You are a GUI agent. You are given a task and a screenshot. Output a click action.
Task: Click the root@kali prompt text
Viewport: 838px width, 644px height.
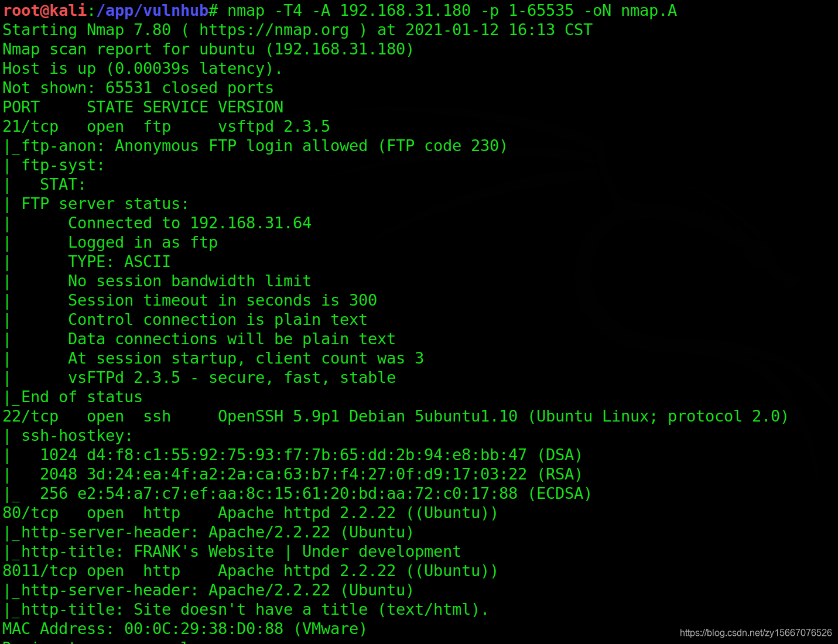point(45,11)
